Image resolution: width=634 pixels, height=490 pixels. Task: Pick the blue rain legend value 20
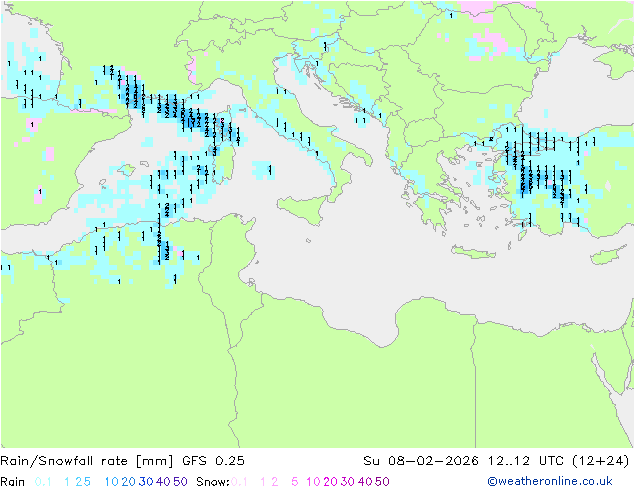(x=129, y=482)
